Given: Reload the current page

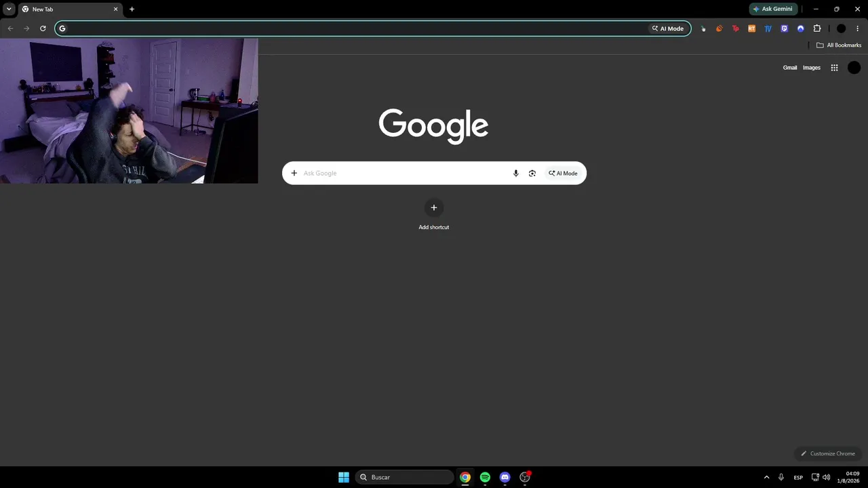Looking at the screenshot, I should coord(43,28).
